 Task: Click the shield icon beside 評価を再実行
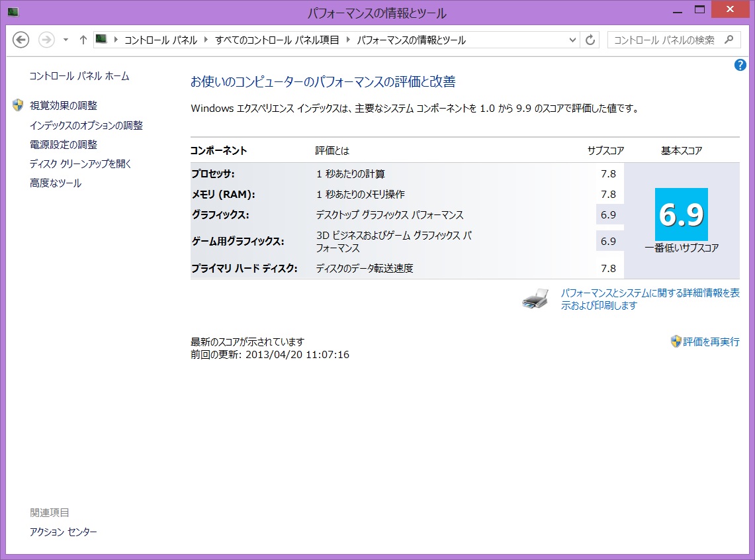pos(676,342)
